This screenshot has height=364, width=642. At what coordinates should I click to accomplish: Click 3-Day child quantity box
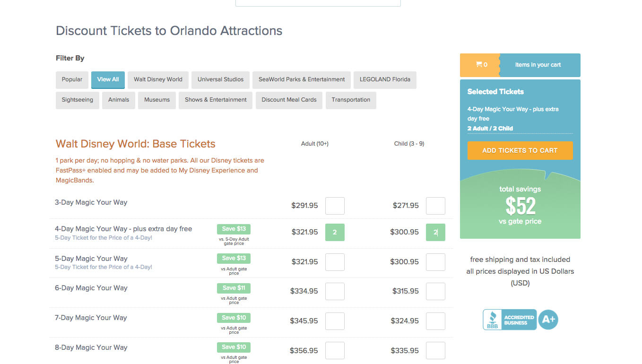click(x=435, y=206)
